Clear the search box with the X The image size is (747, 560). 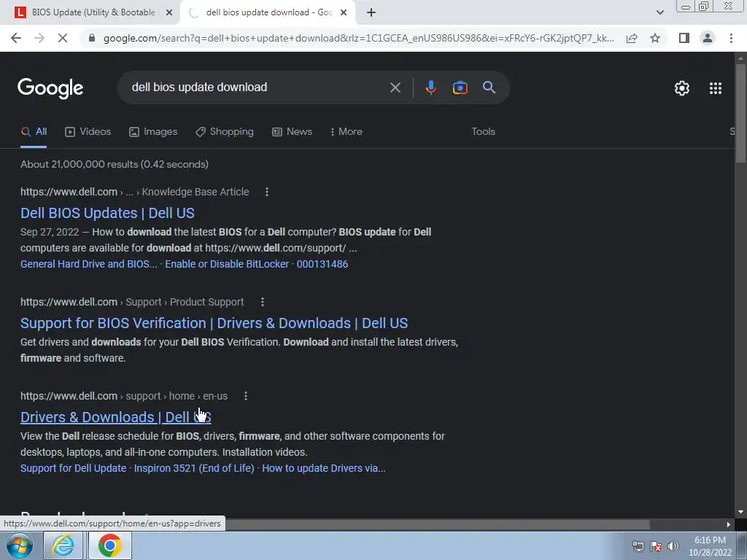(x=395, y=87)
